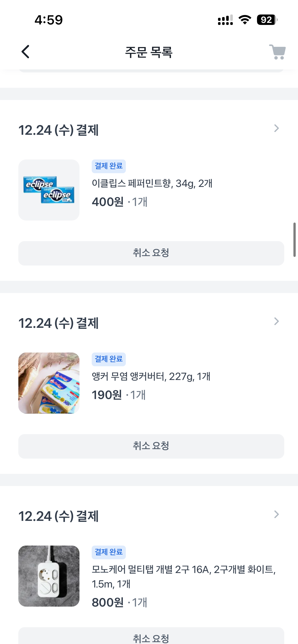Open the Monocare multitap product thumbnail
298x644 pixels.
49,576
